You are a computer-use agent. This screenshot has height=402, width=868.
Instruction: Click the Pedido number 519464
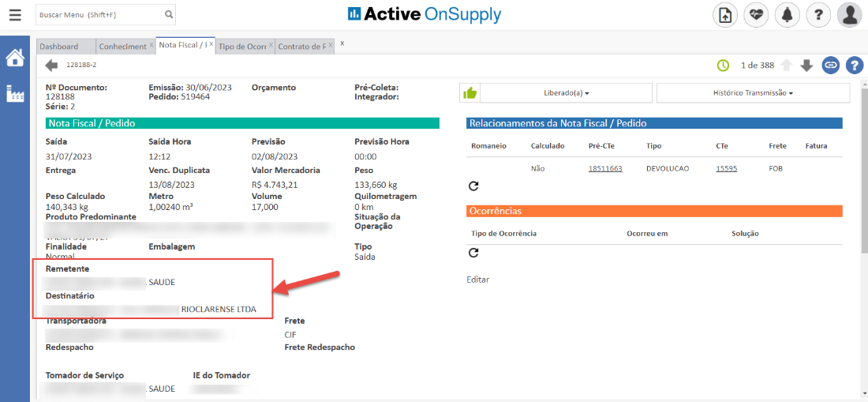coord(194,96)
